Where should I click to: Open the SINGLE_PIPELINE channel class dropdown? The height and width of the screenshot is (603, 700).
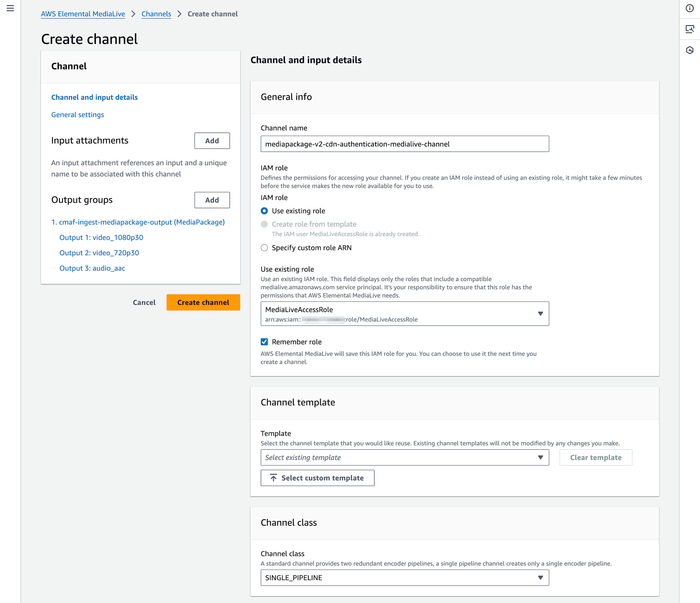pyautogui.click(x=404, y=577)
